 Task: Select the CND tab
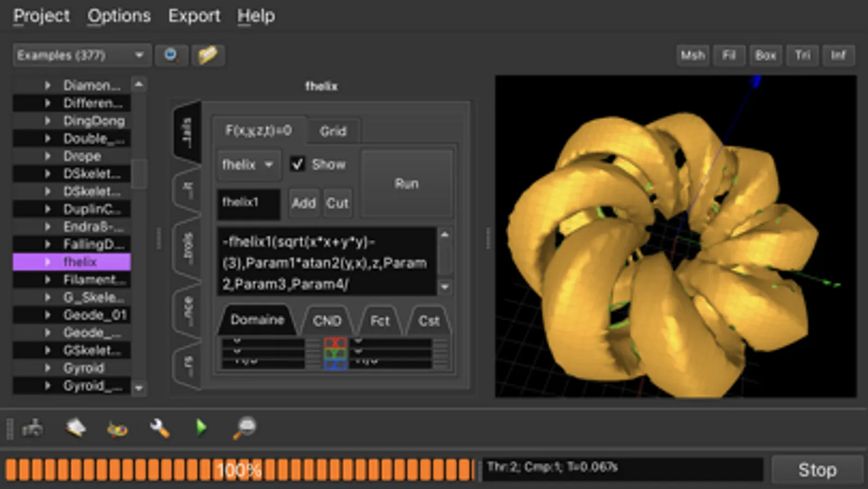[327, 321]
